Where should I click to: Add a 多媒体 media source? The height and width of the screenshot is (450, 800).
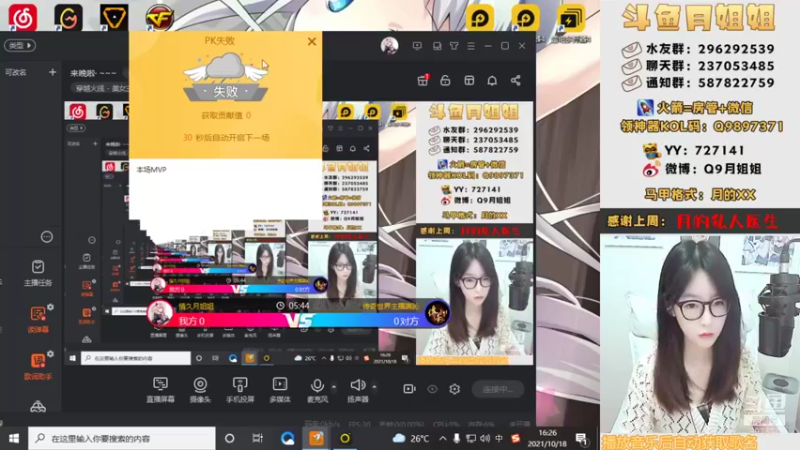click(x=280, y=390)
